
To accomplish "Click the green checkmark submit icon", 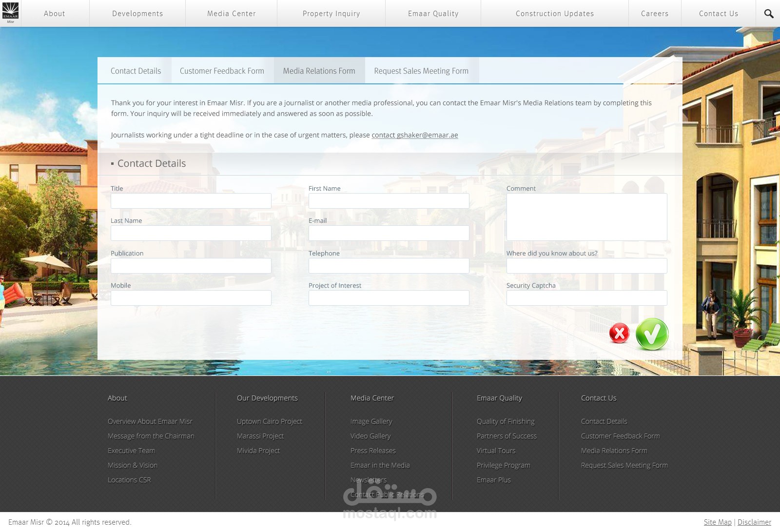I will 652,335.
